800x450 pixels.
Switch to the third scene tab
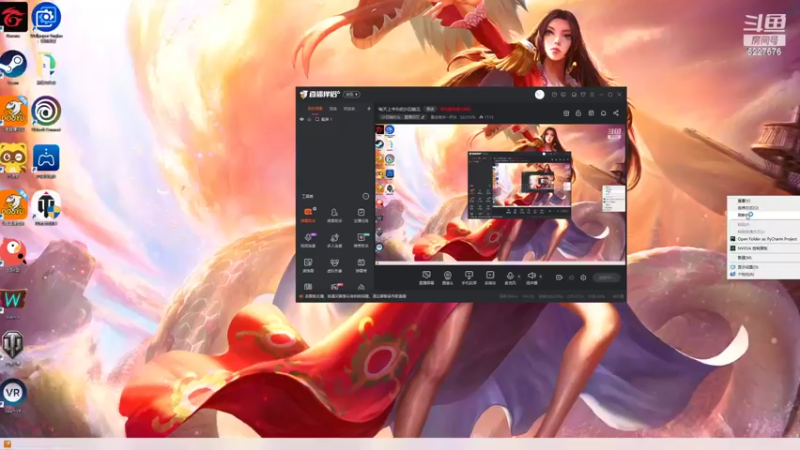tap(349, 109)
